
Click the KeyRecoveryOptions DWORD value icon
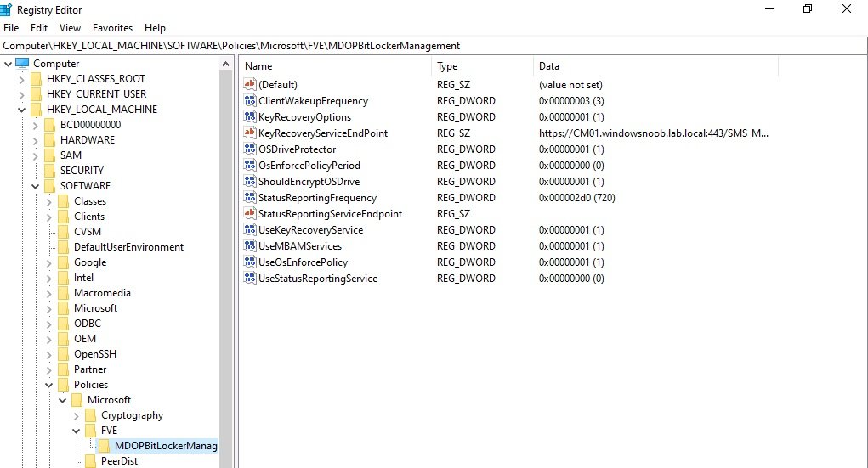pos(250,116)
